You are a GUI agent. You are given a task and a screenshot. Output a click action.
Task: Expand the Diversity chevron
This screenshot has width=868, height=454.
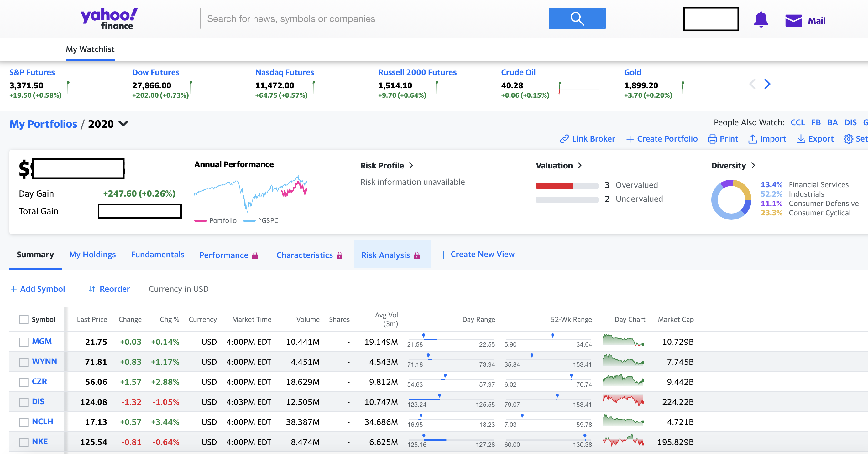pyautogui.click(x=753, y=165)
